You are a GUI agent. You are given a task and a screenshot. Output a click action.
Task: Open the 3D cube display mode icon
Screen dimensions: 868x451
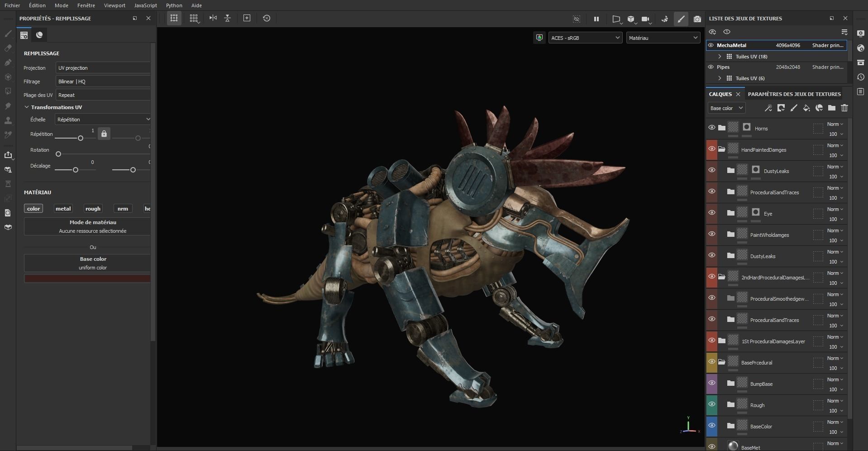coord(631,19)
